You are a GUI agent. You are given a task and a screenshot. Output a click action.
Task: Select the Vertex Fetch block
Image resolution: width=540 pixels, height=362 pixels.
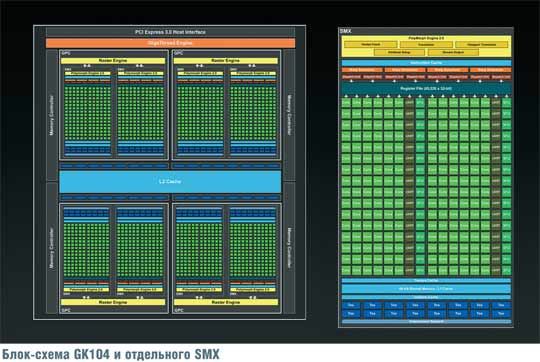point(371,45)
